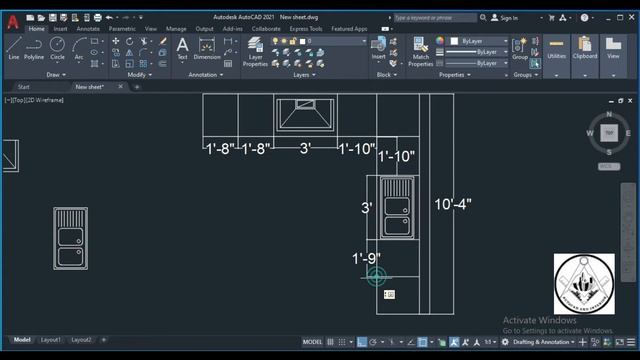Screen dimensions: 640x360
Task: Click the Scale tool icon
Action: tap(129, 64)
